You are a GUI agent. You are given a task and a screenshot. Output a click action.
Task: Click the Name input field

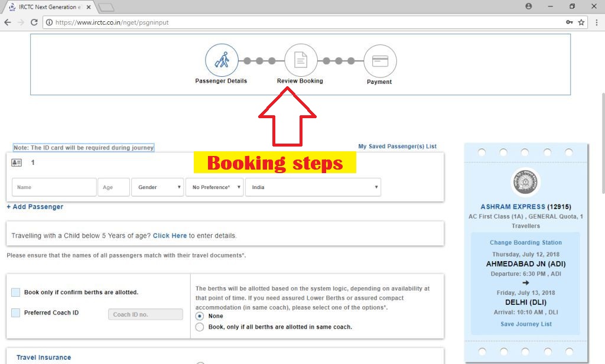[53, 187]
